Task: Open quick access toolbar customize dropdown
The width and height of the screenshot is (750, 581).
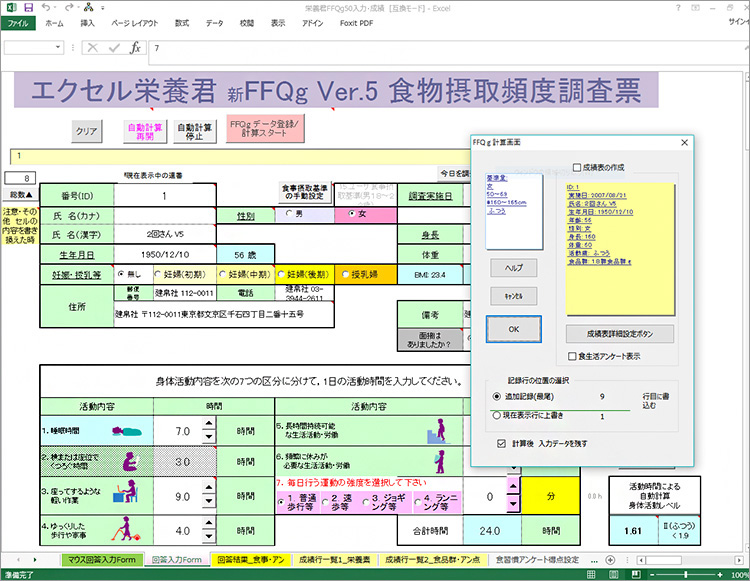Action: [102, 8]
